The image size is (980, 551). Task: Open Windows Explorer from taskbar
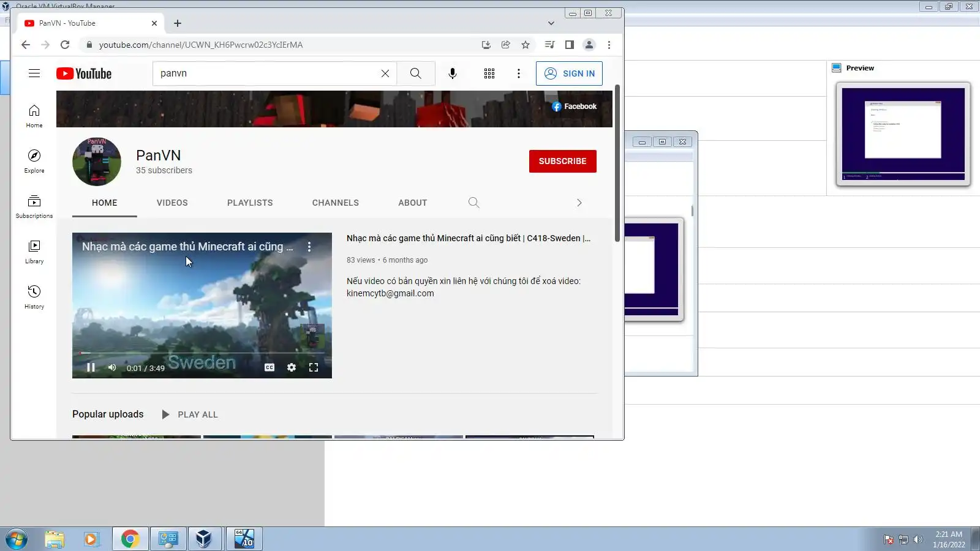tap(55, 539)
